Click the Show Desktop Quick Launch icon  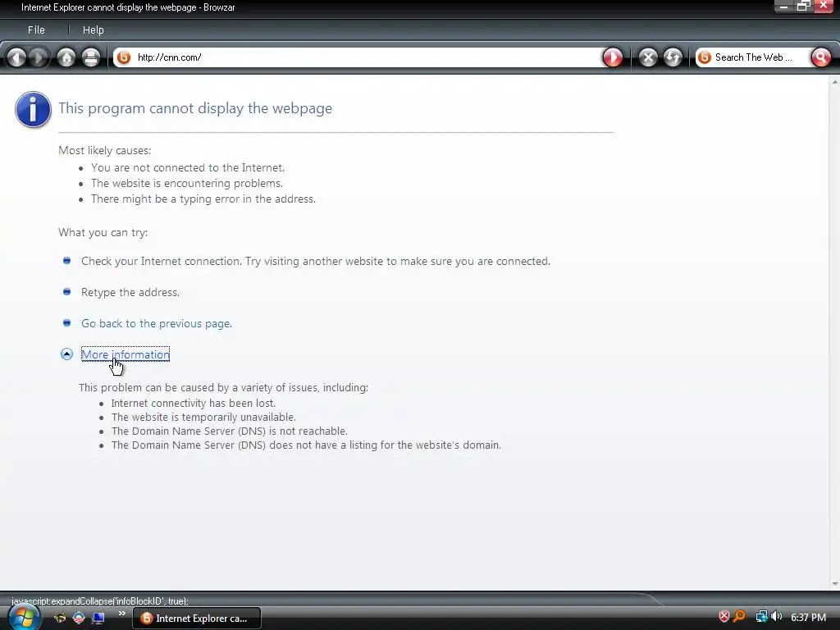pos(98,618)
